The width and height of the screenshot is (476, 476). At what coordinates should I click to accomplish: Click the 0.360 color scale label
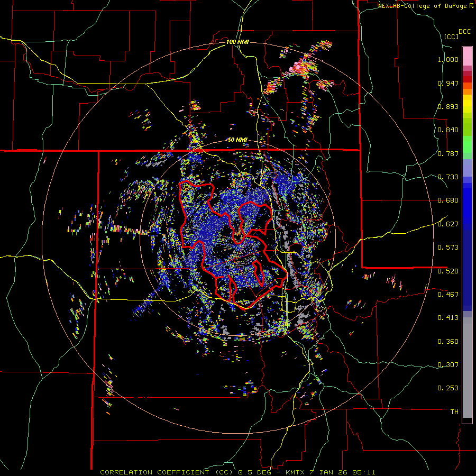point(448,342)
